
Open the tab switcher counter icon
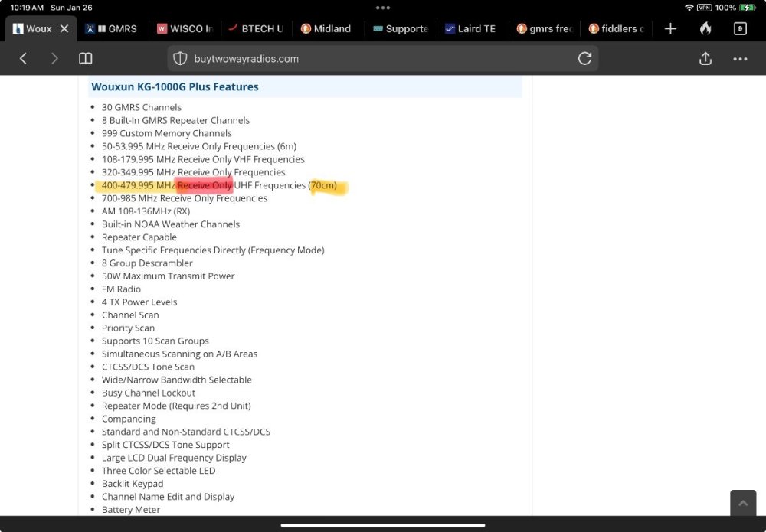pos(740,28)
